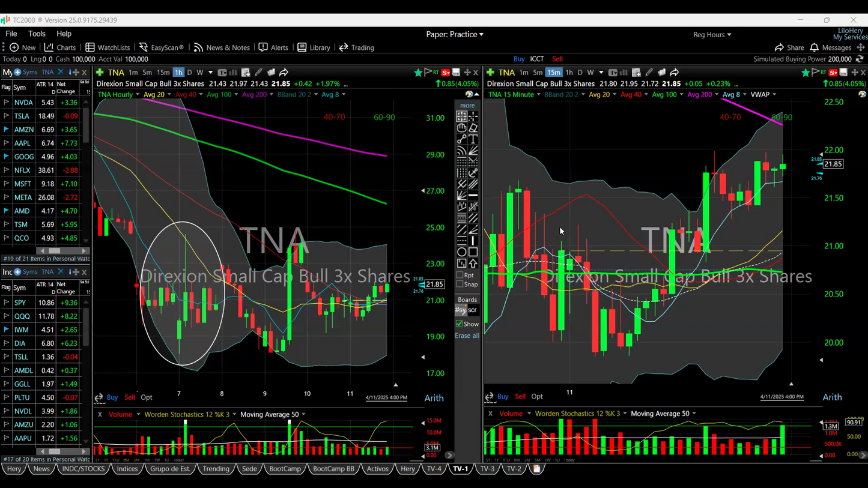Pick the ellipse drawing tool
Viewport: 868px width, 488px height.
(461, 252)
